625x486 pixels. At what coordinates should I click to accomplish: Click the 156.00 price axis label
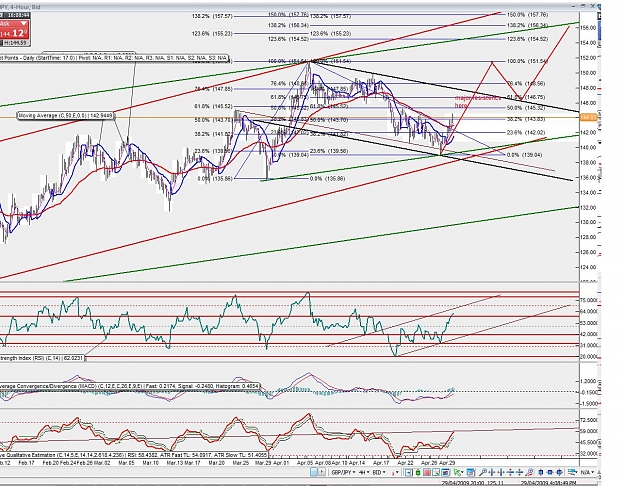tap(590, 28)
